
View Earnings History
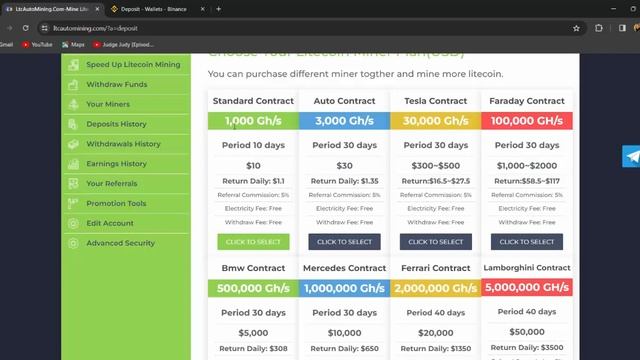(116, 164)
